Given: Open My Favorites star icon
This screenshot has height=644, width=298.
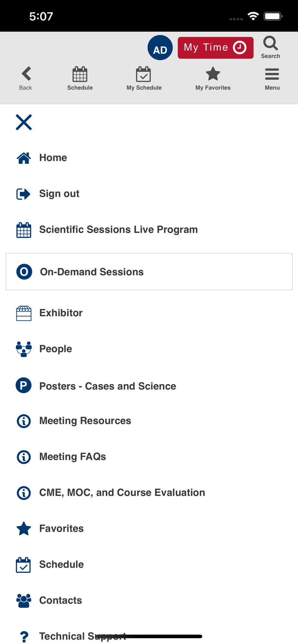Looking at the screenshot, I should point(213,74).
